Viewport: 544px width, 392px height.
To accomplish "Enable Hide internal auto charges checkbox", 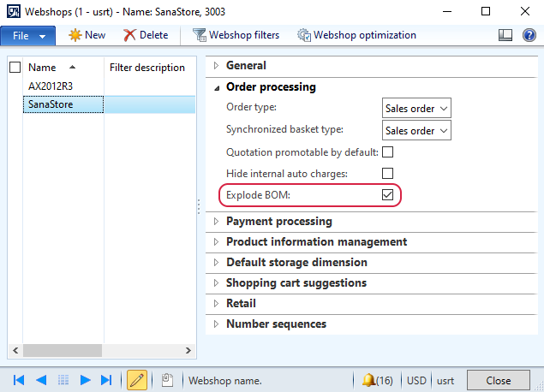I will pyautogui.click(x=387, y=173).
